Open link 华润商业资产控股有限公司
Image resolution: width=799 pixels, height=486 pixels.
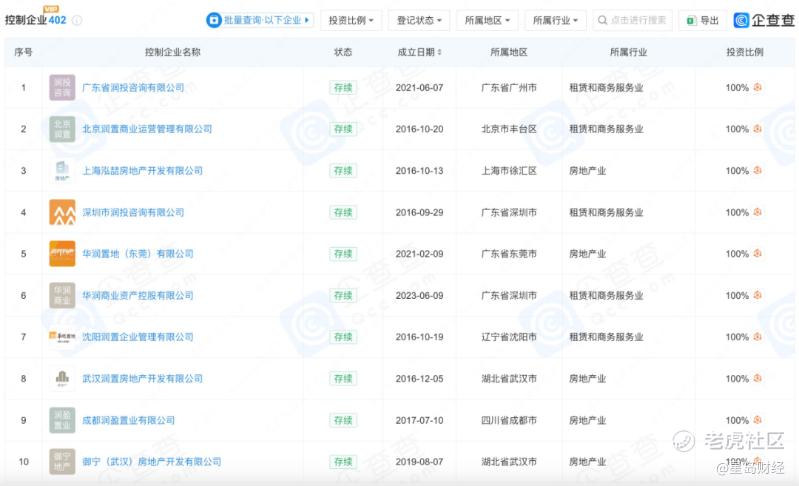pos(138,295)
